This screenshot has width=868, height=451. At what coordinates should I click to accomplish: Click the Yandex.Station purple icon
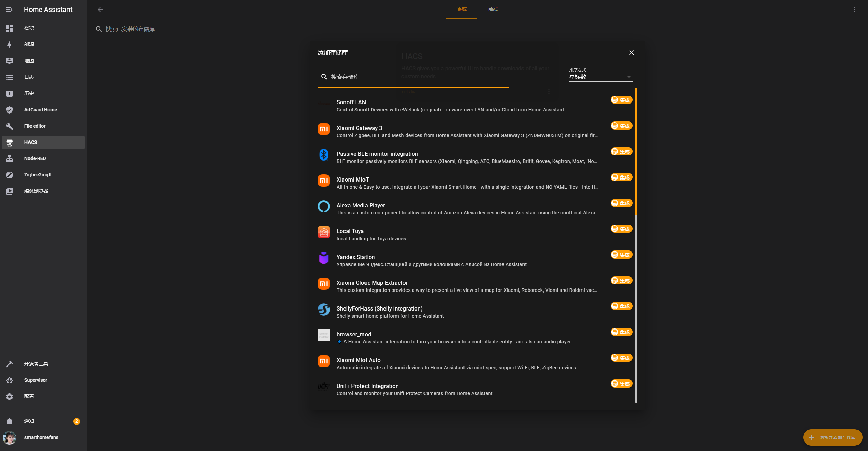(324, 258)
